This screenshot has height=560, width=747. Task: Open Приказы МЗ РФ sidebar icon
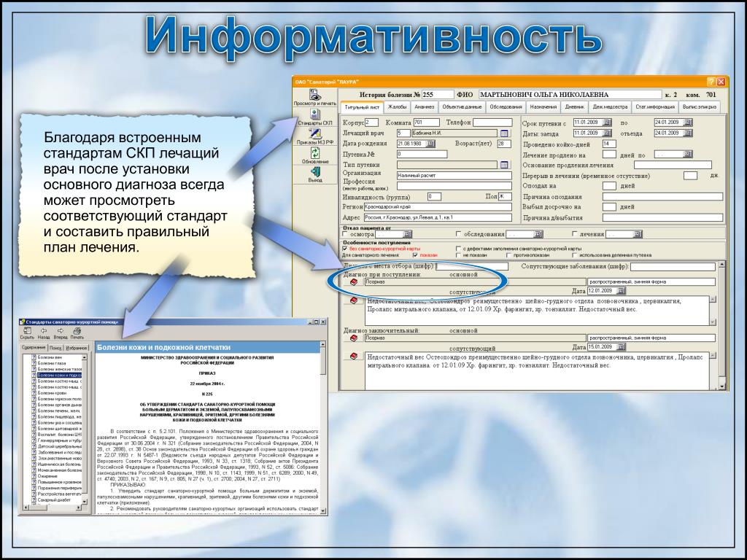[x=314, y=136]
